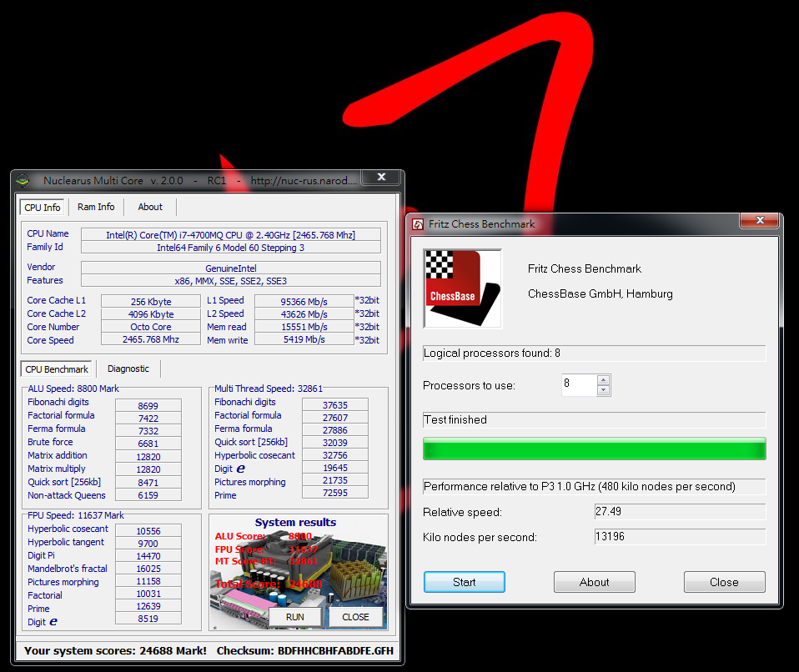
Task: Click the Your system scores status text
Action: 115,650
